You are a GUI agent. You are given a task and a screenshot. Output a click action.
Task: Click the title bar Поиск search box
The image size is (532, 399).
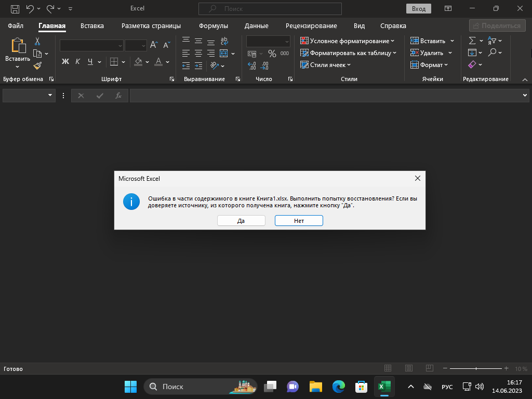click(x=270, y=9)
